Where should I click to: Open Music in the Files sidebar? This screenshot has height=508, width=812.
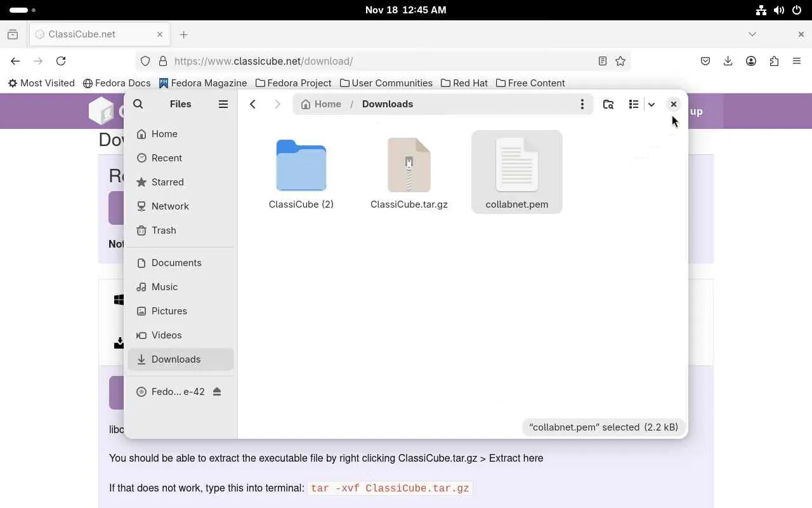(181, 287)
